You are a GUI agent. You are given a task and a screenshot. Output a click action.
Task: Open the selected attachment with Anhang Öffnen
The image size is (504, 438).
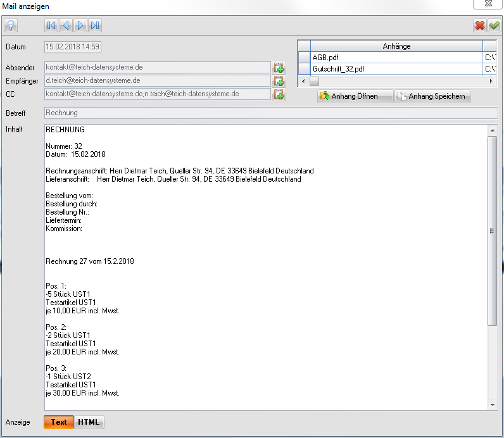[355, 96]
